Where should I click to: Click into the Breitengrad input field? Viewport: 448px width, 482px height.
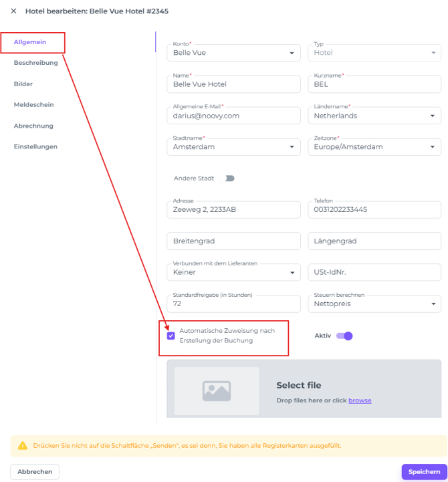click(x=233, y=241)
